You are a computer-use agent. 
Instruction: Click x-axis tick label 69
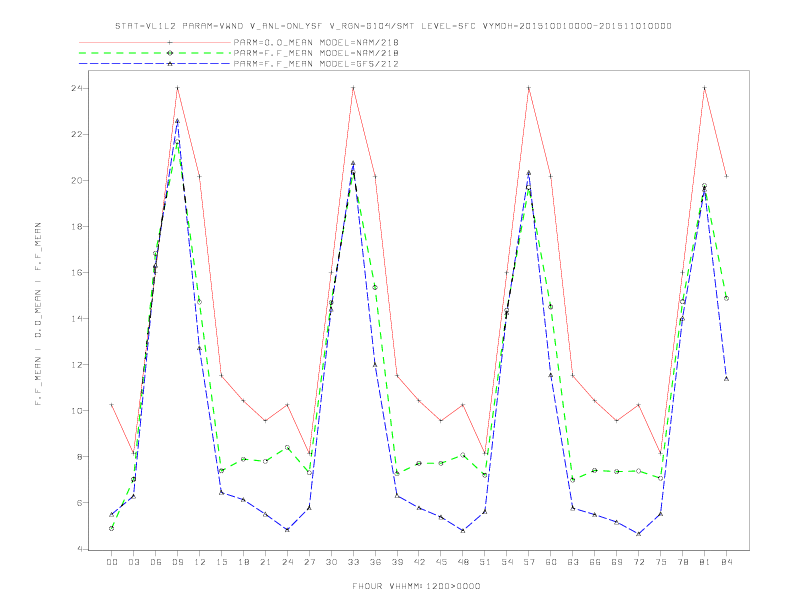coord(617,562)
